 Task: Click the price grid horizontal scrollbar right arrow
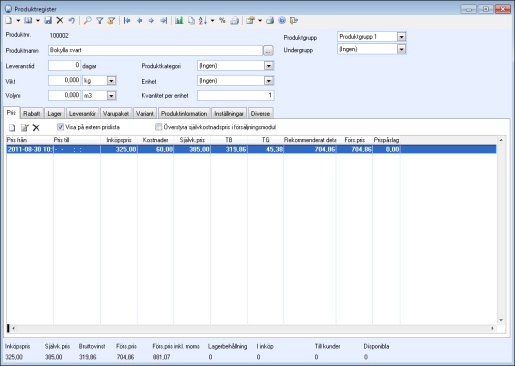tap(492, 328)
